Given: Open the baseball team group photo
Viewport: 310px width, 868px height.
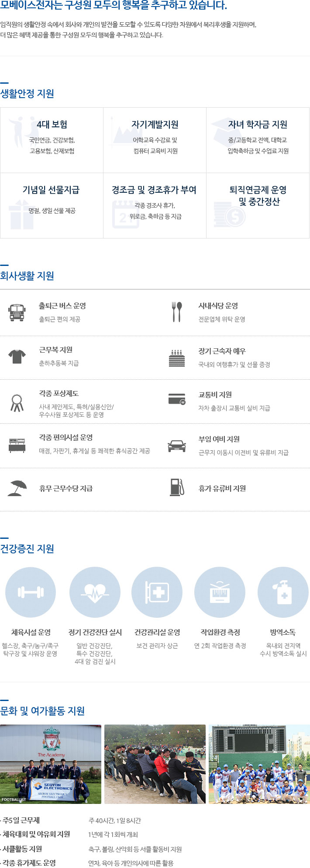Looking at the screenshot, I should point(259,764).
